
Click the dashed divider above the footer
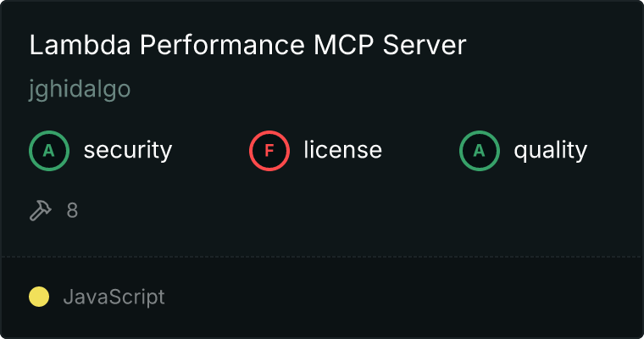(x=322, y=257)
